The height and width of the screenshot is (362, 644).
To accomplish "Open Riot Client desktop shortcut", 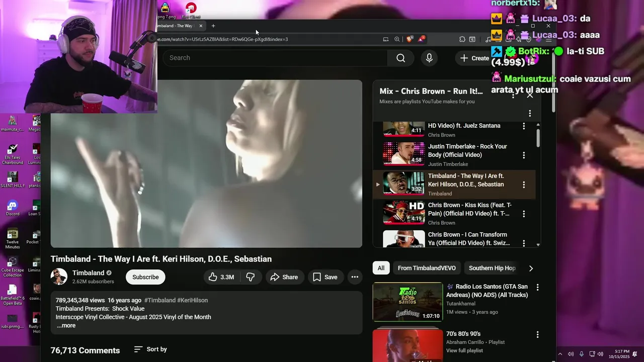I will point(191,11).
